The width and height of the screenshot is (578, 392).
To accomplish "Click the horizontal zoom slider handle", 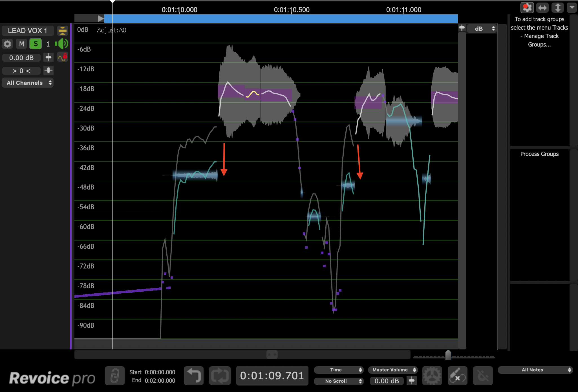I will 448,355.
